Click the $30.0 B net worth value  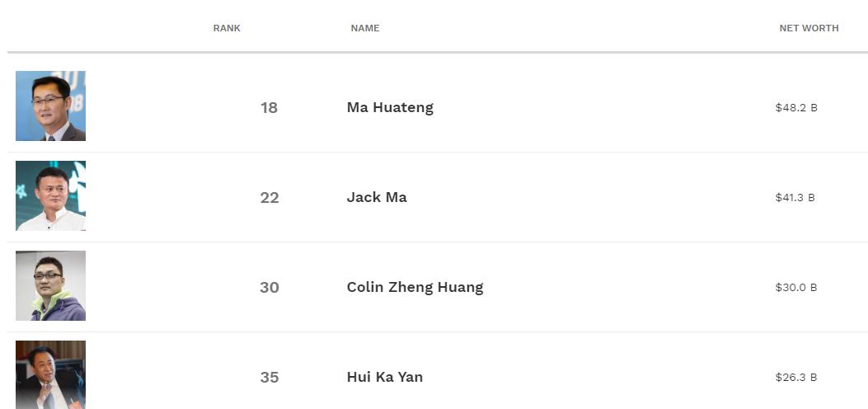[x=795, y=287]
